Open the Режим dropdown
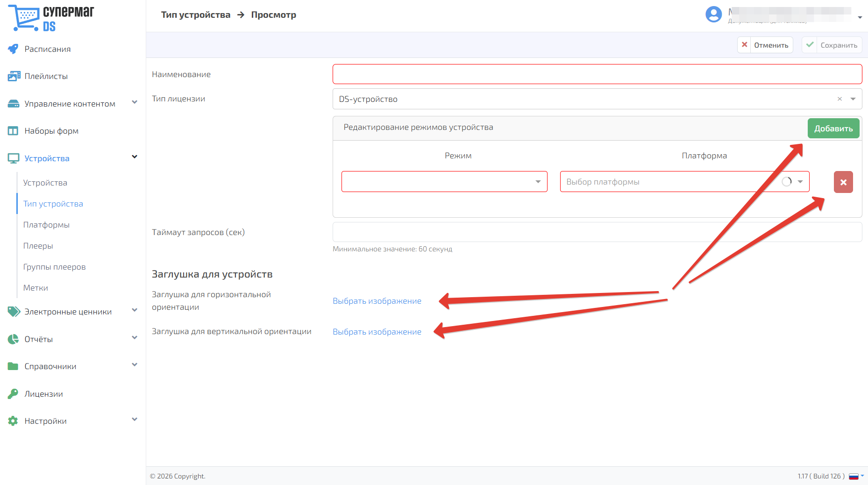868x485 pixels. [444, 182]
